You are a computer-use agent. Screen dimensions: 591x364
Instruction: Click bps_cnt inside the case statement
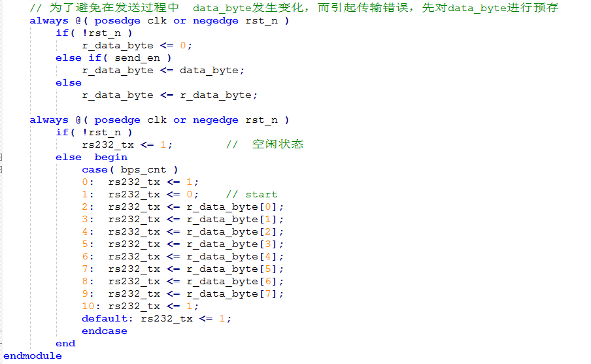[x=143, y=170]
